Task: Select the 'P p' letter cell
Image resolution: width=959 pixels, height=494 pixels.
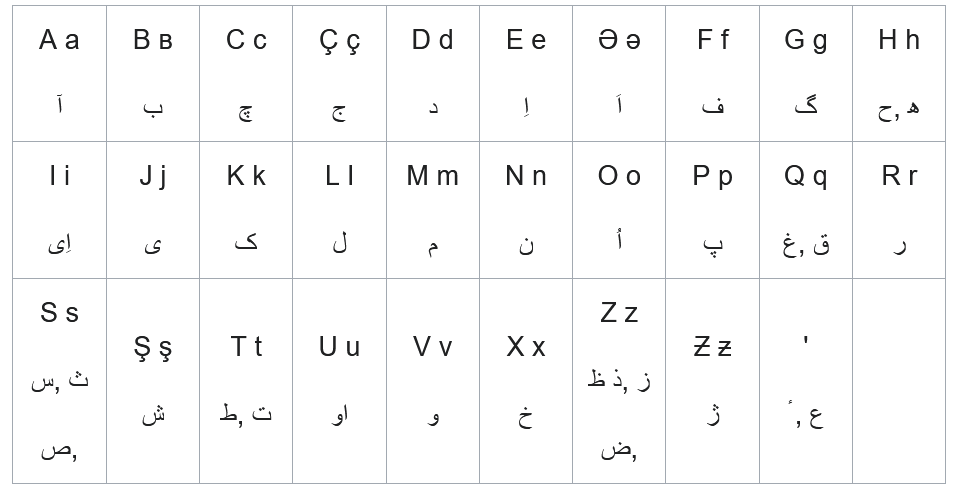Action: [713, 210]
